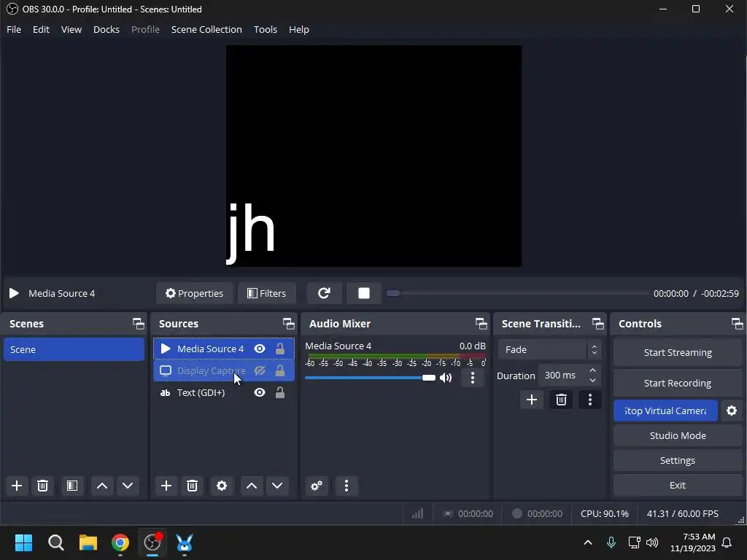The image size is (747, 560).
Task: Open File Explorer from the taskbar
Action: [x=88, y=542]
